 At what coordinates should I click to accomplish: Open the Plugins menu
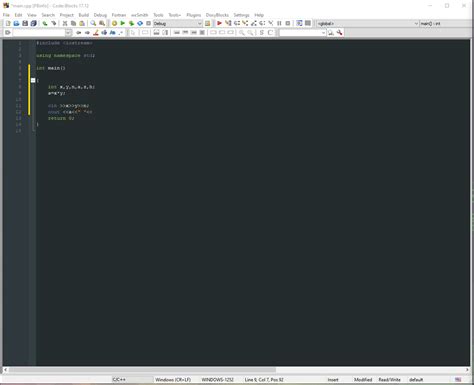coord(194,15)
